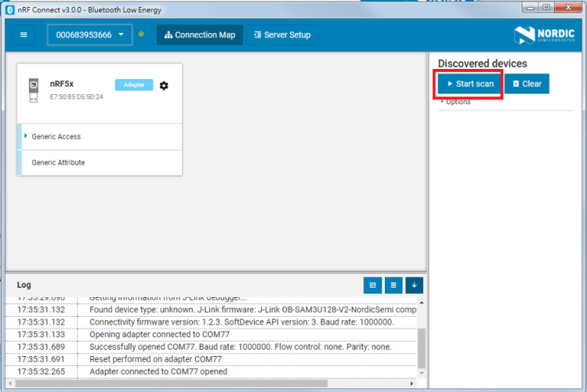Open device selector dropdown 000683953666
Image resolution: width=587 pixels, height=392 pixels.
90,34
